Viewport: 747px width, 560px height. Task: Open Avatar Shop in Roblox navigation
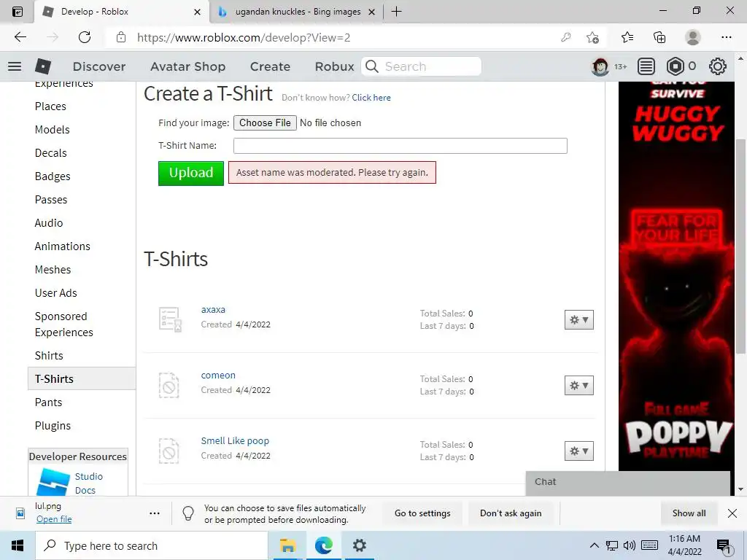[x=187, y=66]
